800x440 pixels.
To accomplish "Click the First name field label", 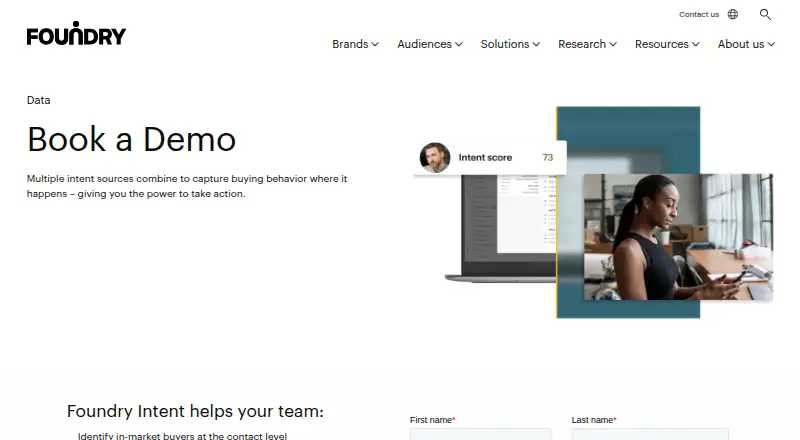I will click(x=432, y=420).
